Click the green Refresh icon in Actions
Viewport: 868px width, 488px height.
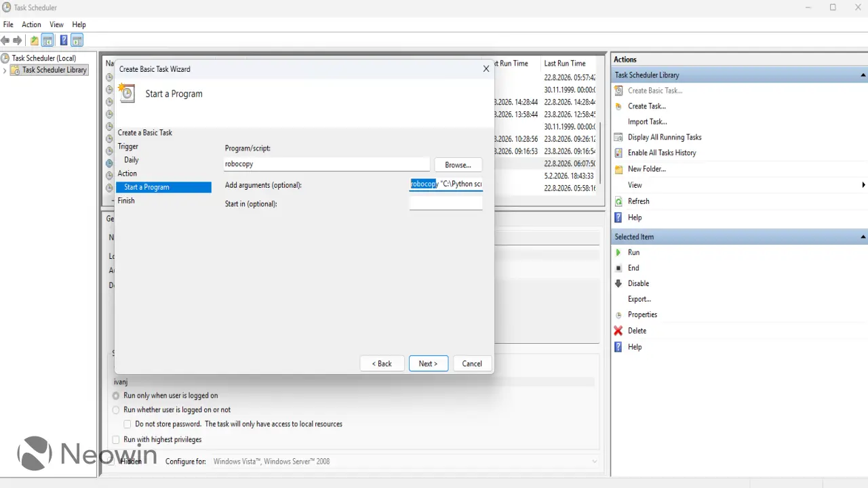click(x=618, y=201)
